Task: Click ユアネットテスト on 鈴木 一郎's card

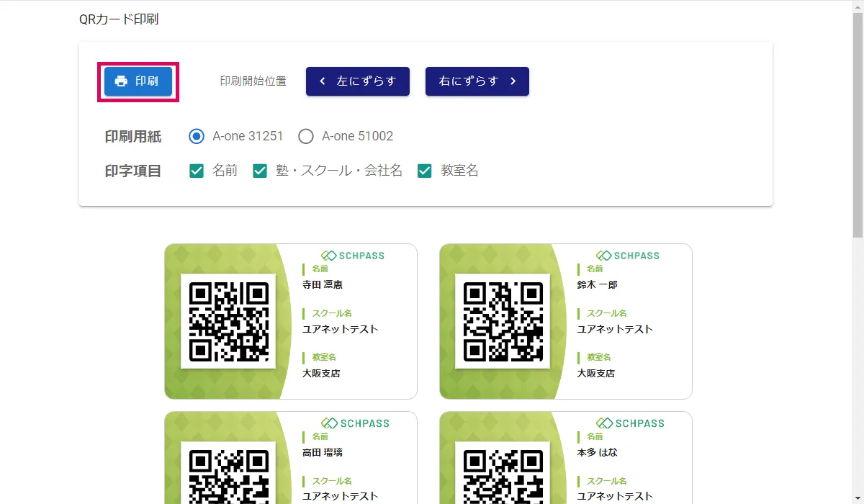Action: 616,329
